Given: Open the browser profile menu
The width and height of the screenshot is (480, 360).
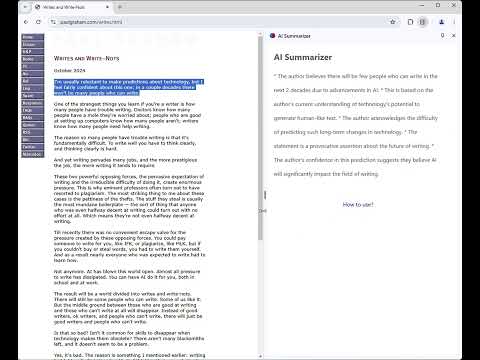Looking at the screenshot, I should pos(442,22).
